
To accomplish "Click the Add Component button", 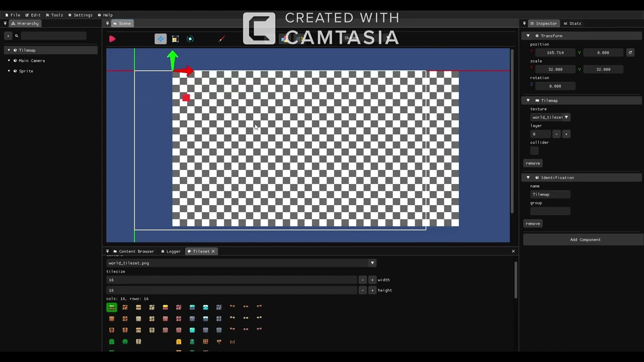I will tap(584, 240).
